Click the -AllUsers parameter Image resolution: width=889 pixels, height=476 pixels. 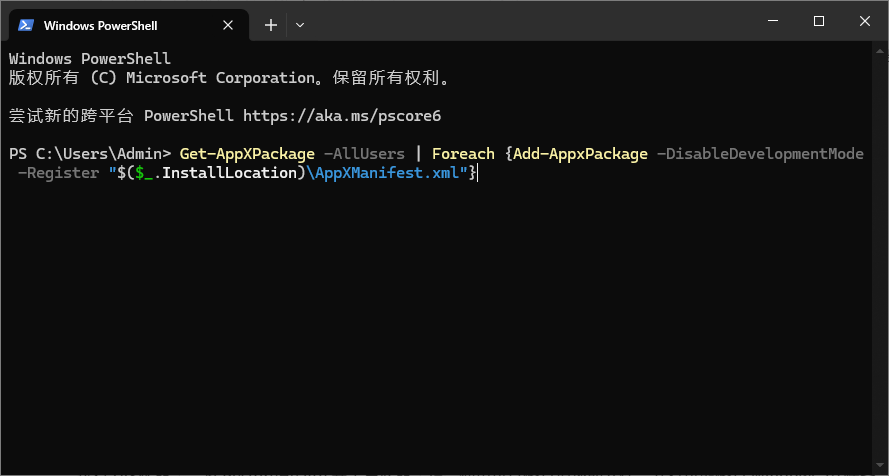click(x=364, y=154)
